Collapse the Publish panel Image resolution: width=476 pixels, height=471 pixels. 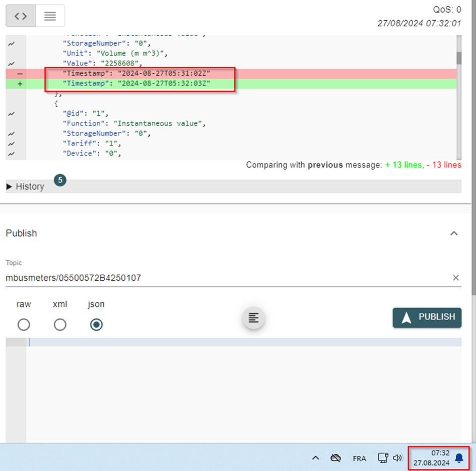(x=454, y=233)
